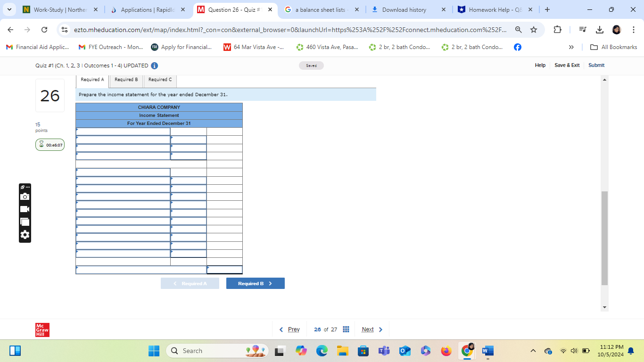Close the Download history browser tab
The width and height of the screenshot is (644, 362).
(443, 9)
